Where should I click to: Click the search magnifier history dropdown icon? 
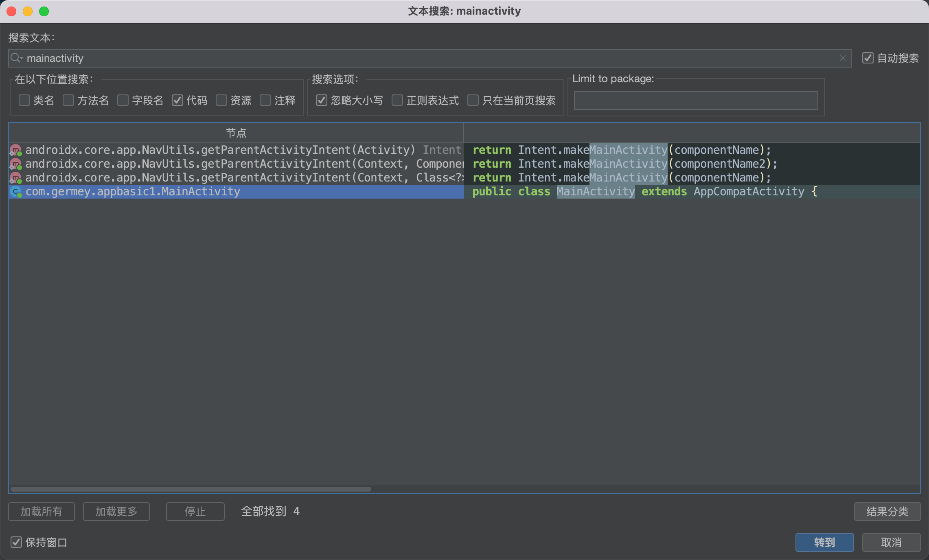[17, 58]
